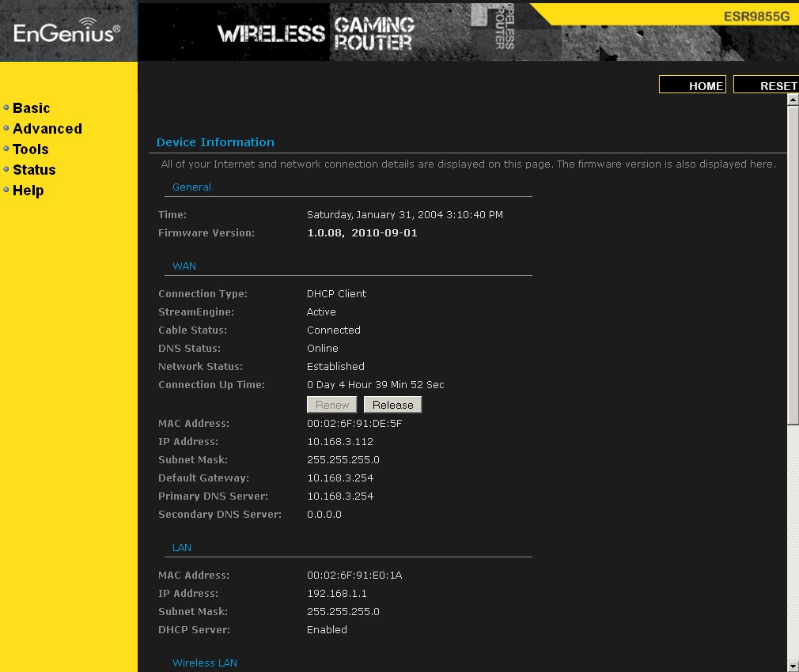Image resolution: width=799 pixels, height=672 pixels.
Task: Click the LAN section label
Action: point(181,547)
